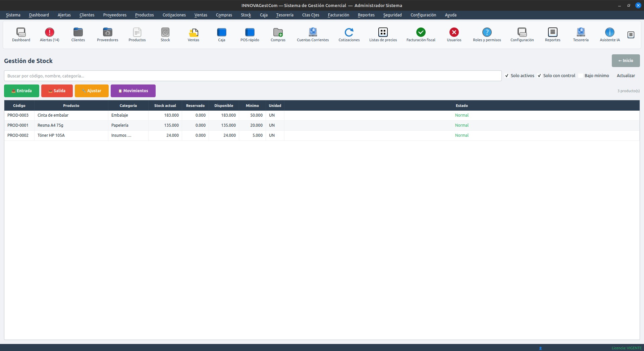Open the Movimientos view

point(133,91)
